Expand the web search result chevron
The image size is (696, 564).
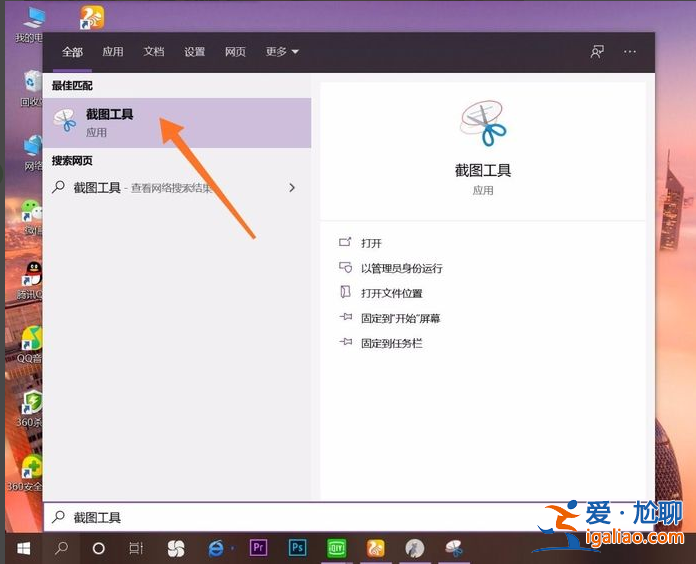pos(292,188)
